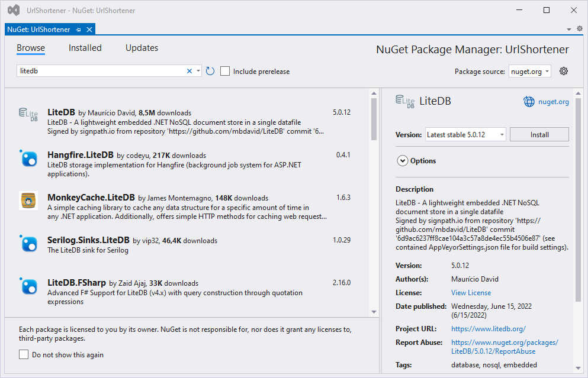
Task: Select the LiteDB.FSharp package icon
Action: (x=28, y=286)
